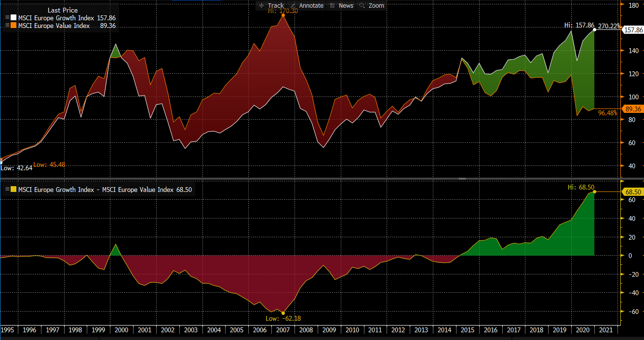Click the 'Hi: 68.50' annotation
Viewport: 644px width, 340px height.
(581, 186)
